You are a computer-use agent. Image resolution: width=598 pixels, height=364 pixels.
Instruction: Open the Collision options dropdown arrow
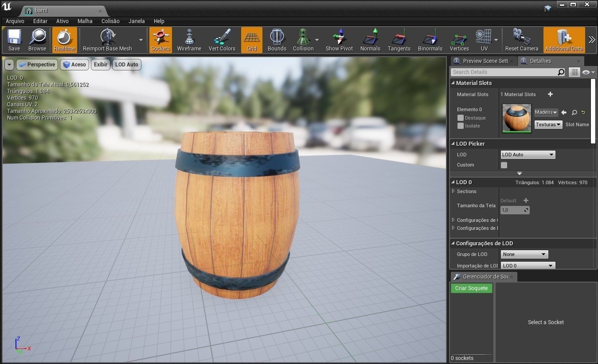point(317,40)
